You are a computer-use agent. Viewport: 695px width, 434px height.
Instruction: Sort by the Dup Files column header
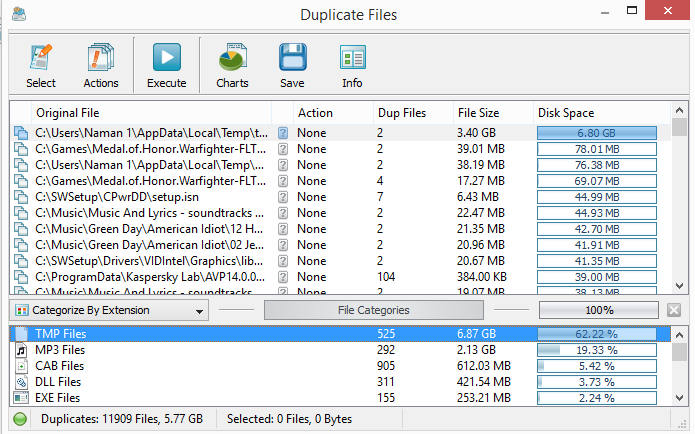click(x=401, y=113)
